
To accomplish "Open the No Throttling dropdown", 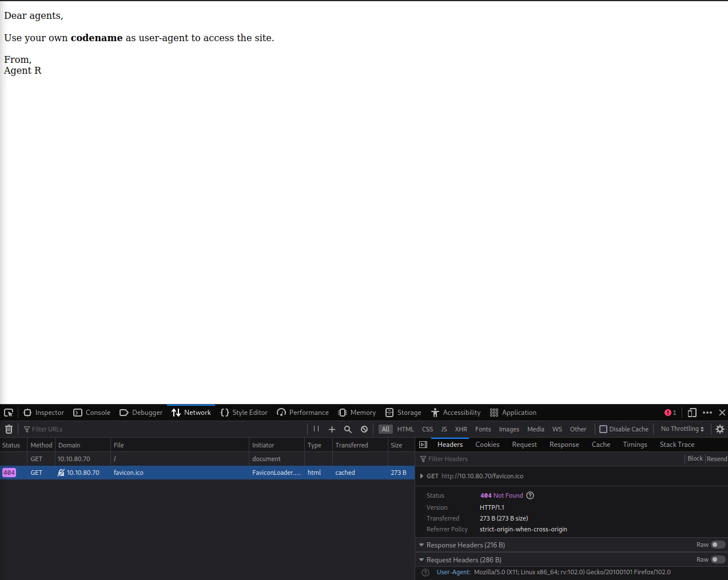I will [x=682, y=429].
